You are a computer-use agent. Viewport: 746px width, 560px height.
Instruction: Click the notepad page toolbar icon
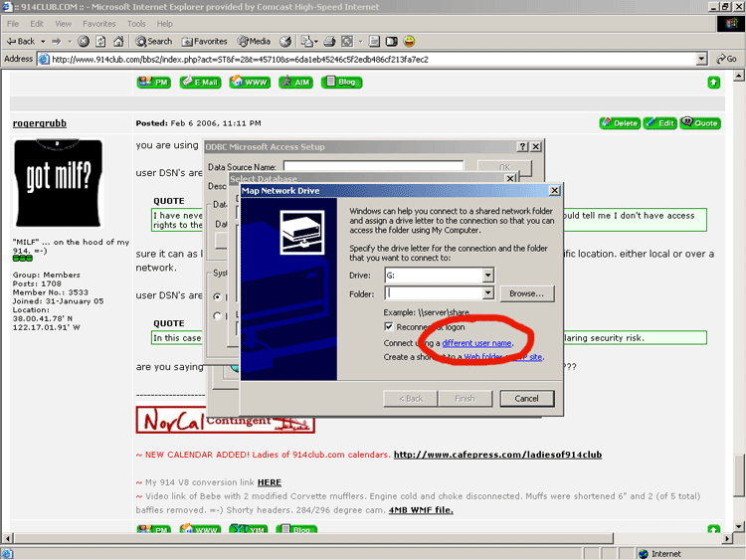374,42
